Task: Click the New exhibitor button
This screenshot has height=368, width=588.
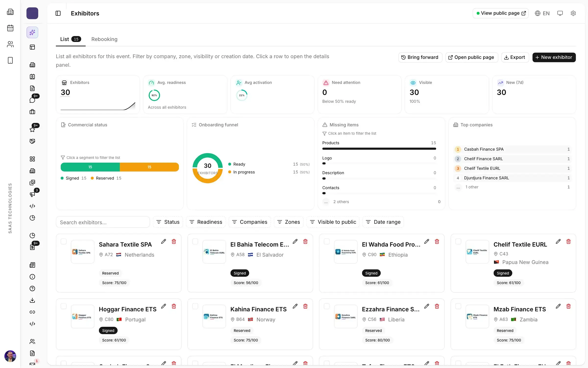Action: pos(554,57)
